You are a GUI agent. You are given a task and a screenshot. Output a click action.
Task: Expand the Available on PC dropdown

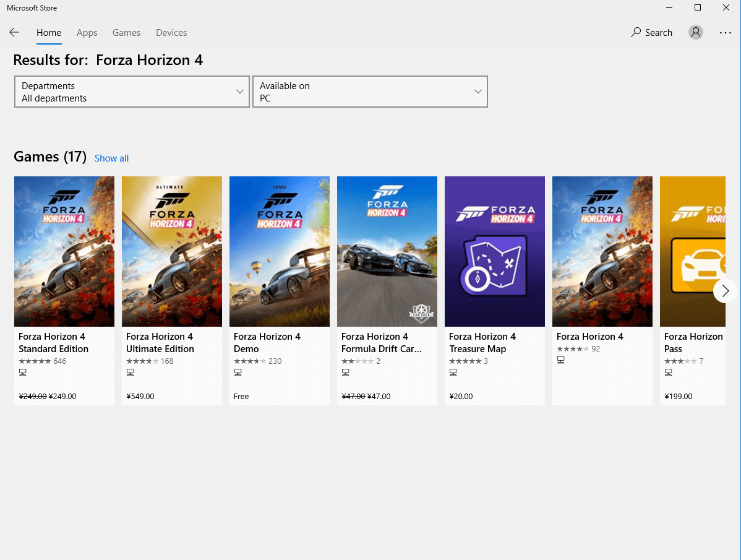click(x=370, y=92)
